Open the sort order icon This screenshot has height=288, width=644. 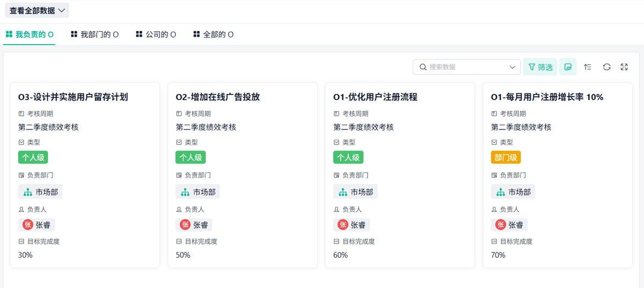[588, 67]
